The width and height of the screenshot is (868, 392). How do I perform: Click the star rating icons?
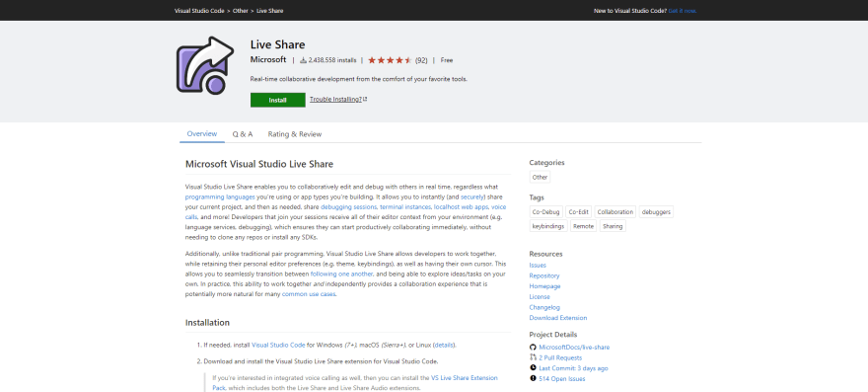[390, 60]
